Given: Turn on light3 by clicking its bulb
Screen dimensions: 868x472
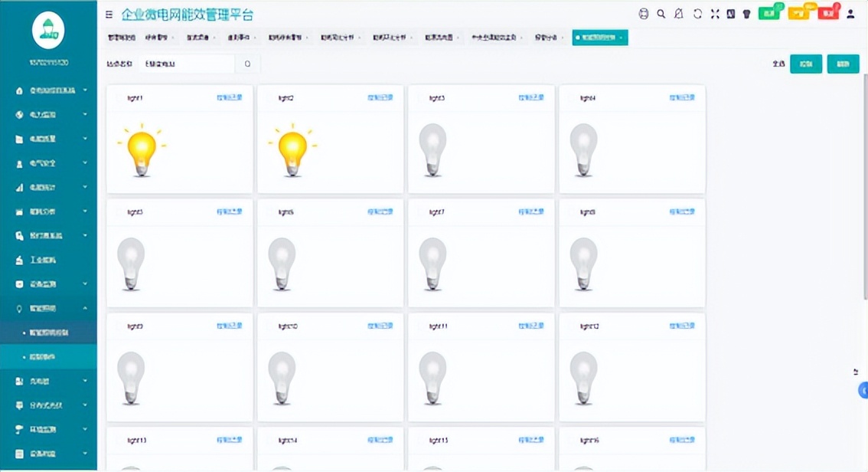Looking at the screenshot, I should tap(432, 147).
